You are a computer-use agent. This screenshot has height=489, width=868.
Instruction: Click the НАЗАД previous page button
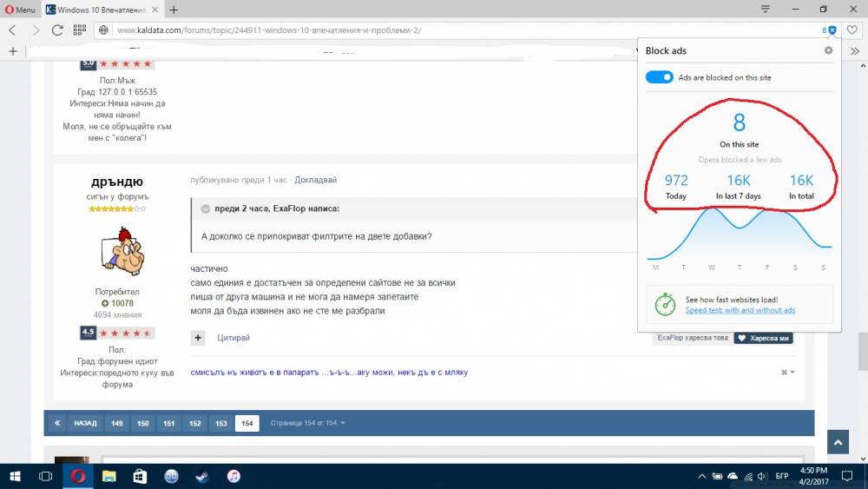(85, 422)
